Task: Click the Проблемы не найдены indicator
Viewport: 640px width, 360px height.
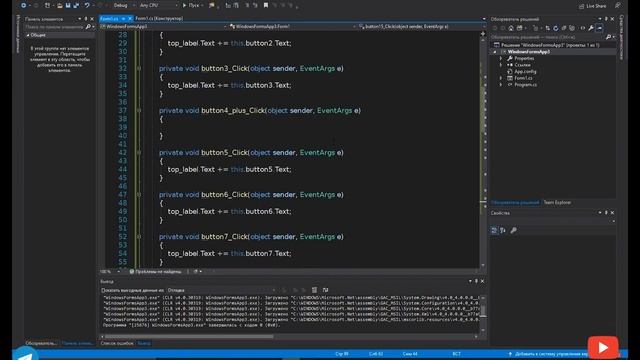Action: (x=156, y=271)
